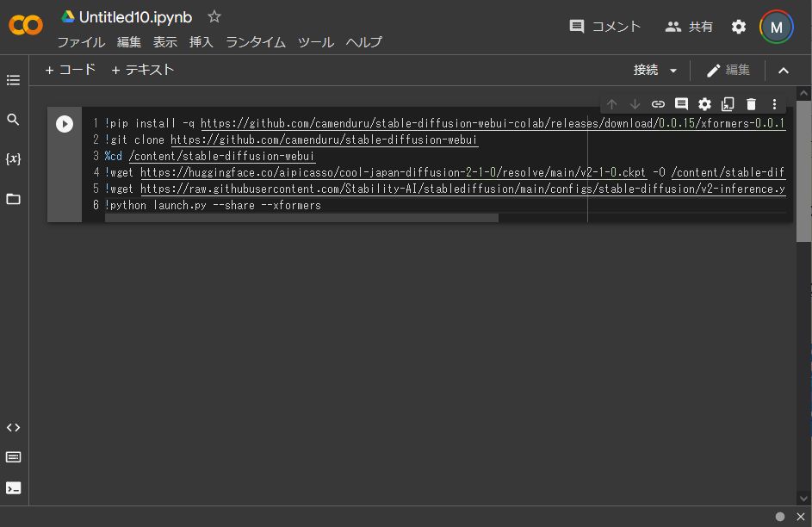Expand the 接続 dropdown arrow

tap(673, 71)
